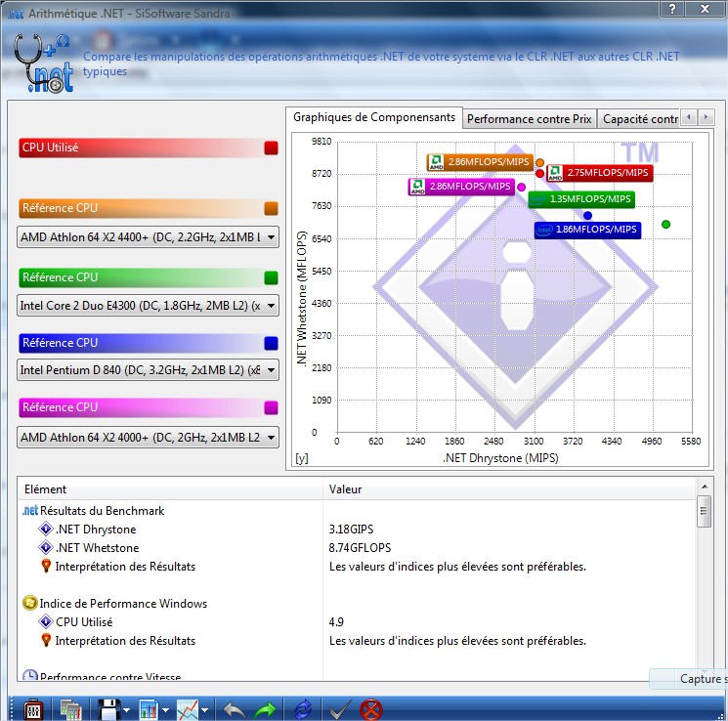
Task: Click the red X cancel icon
Action: [371, 710]
